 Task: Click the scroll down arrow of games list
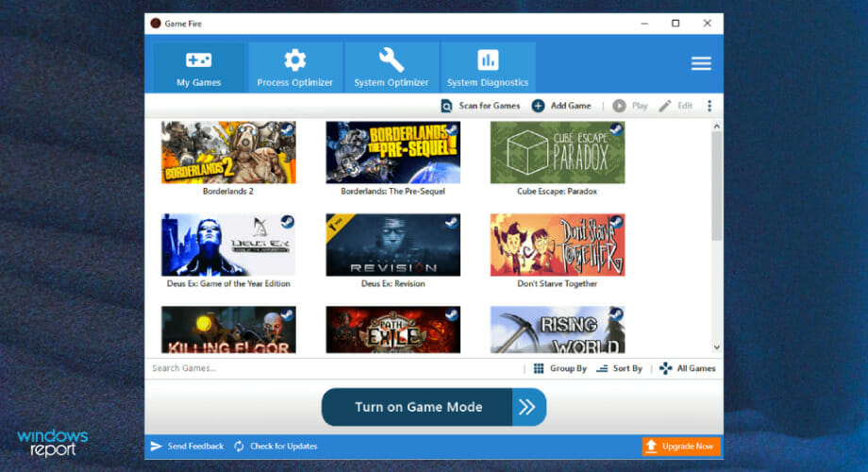(x=717, y=347)
